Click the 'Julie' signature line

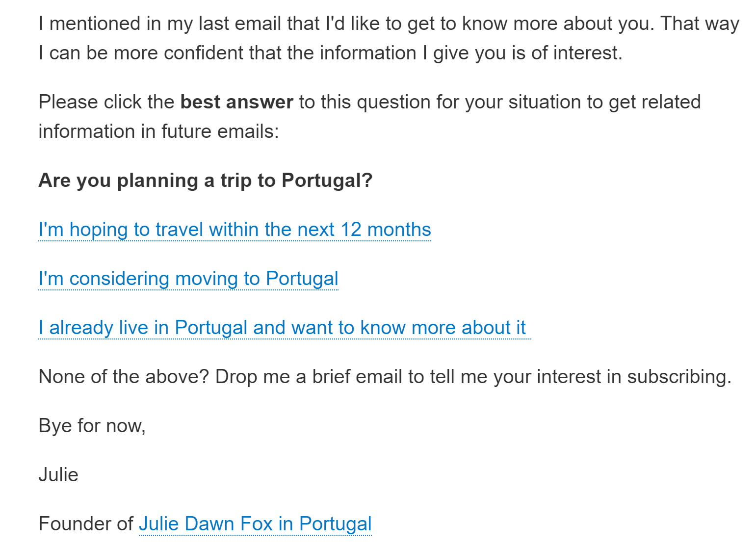coord(58,475)
